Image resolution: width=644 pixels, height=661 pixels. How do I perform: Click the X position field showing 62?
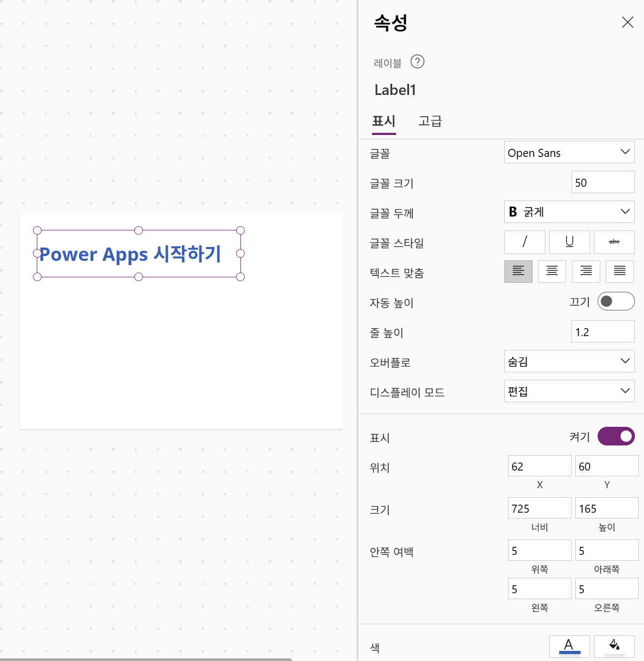point(540,466)
